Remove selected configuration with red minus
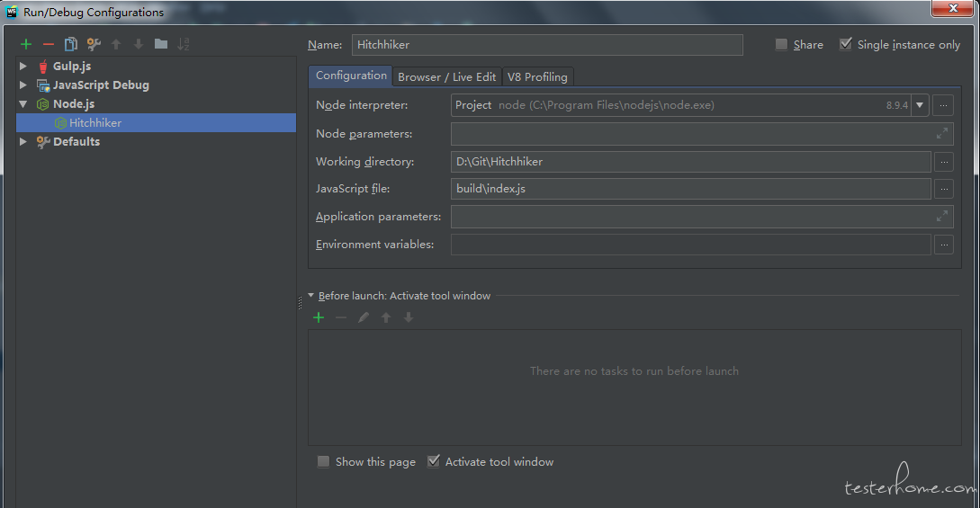Image resolution: width=980 pixels, height=508 pixels. [48, 44]
